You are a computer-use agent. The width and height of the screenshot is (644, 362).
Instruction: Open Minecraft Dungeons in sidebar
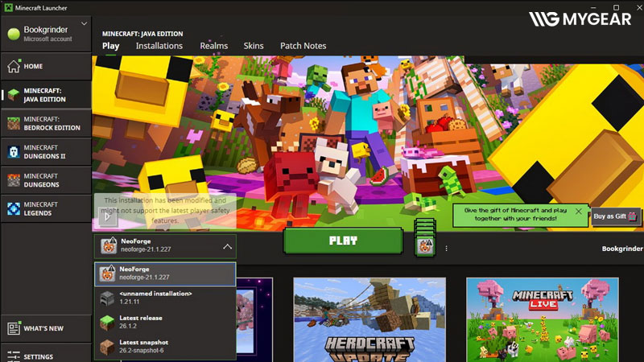pos(46,180)
